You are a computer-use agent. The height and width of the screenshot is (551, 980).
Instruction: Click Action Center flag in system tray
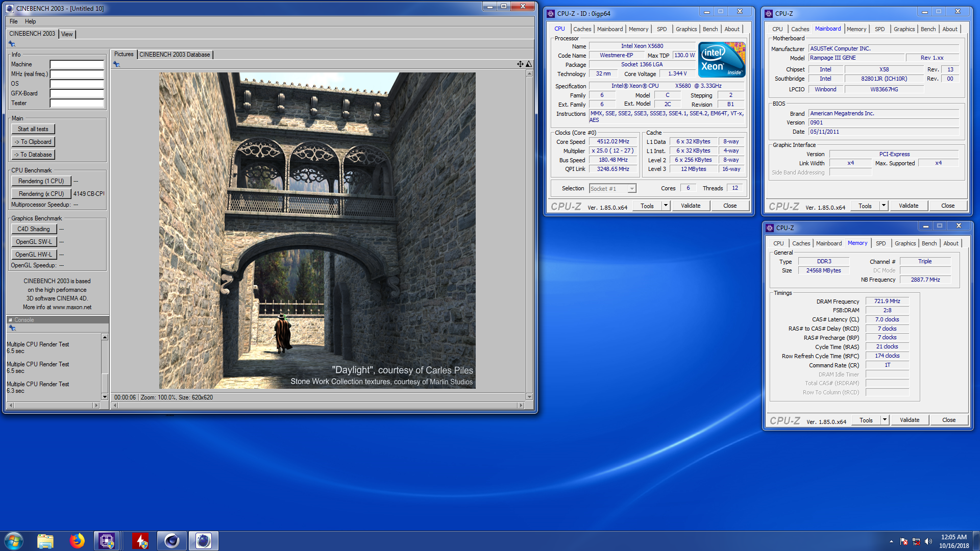pyautogui.click(x=904, y=541)
